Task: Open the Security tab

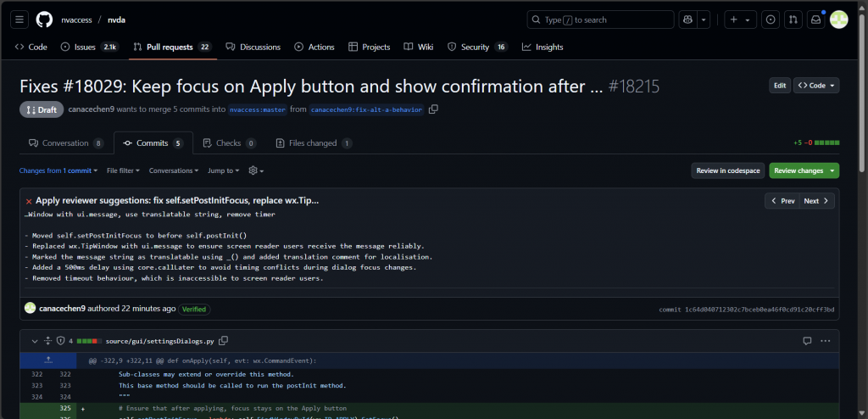Action: (477, 47)
